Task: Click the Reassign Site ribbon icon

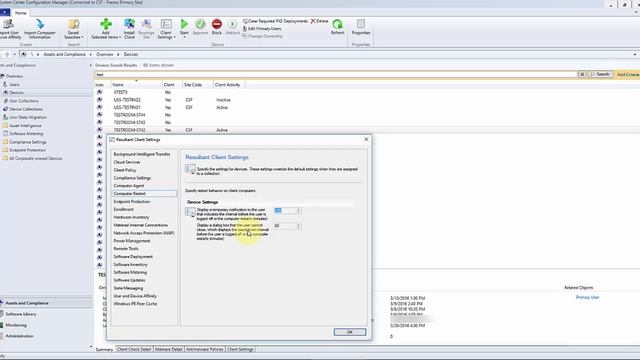Action: click(146, 29)
